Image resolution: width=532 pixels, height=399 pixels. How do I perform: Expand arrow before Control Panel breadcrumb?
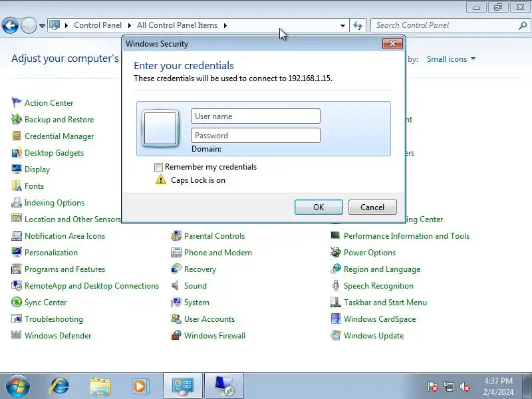[66, 25]
